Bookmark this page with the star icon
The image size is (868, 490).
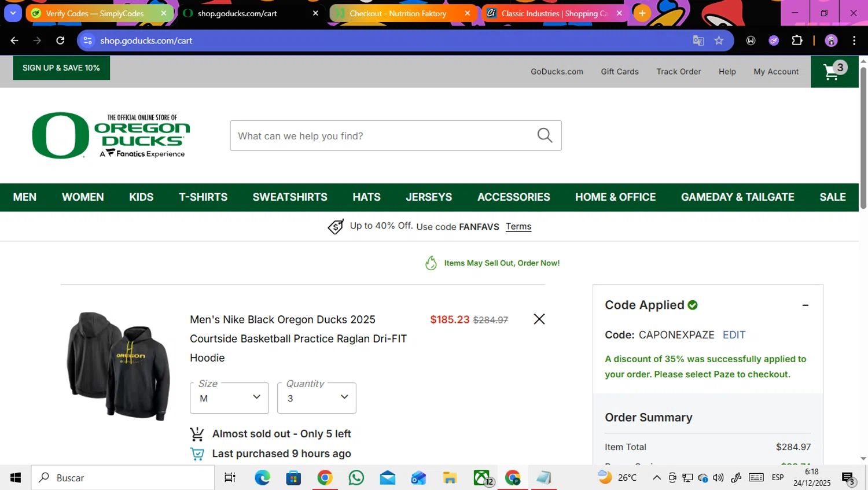[719, 40]
